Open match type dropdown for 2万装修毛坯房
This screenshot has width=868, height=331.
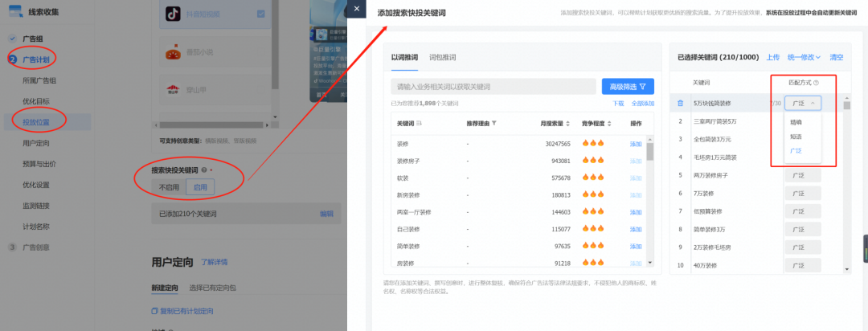[x=803, y=247]
